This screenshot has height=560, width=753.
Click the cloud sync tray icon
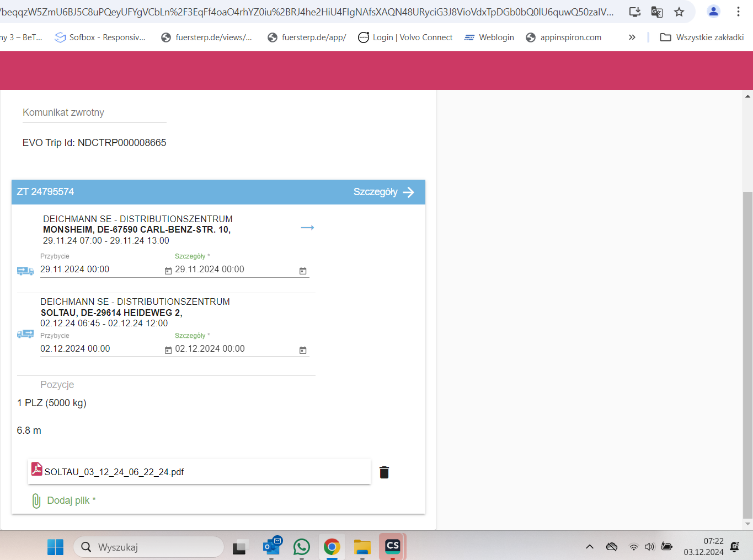[x=612, y=547]
